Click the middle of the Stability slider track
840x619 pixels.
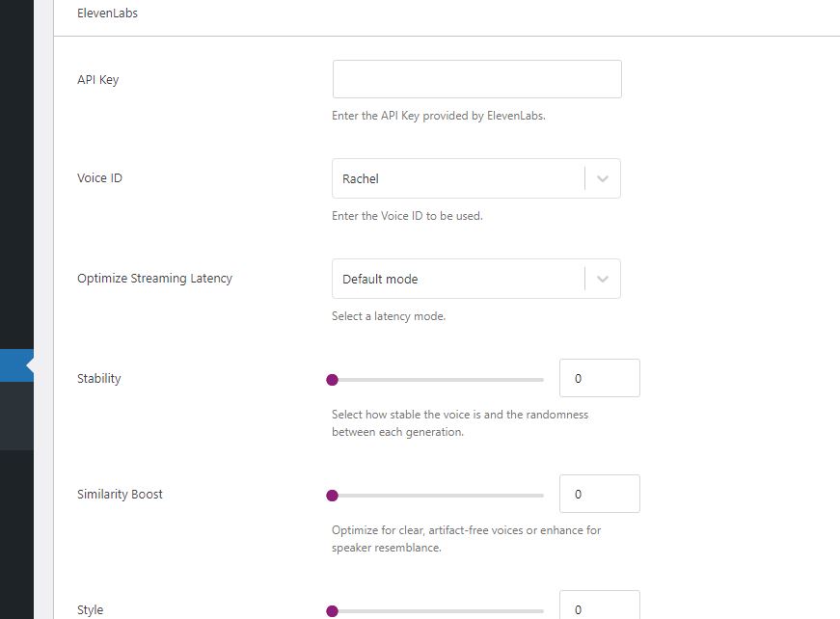pos(438,380)
